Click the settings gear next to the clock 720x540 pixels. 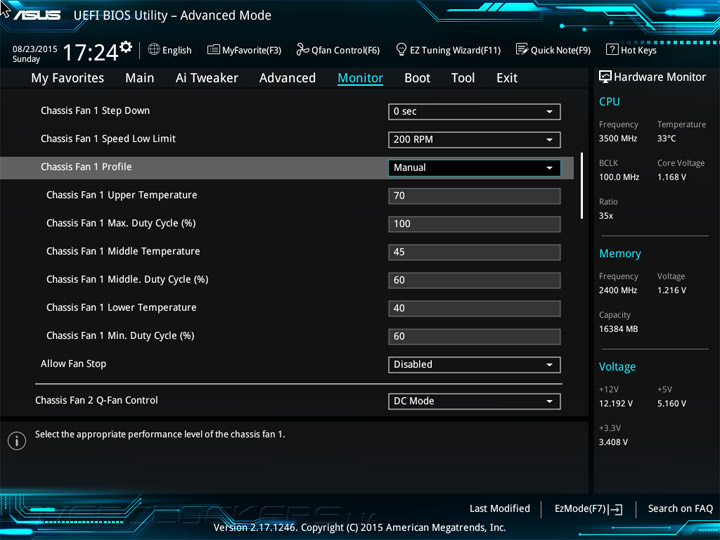pos(126,46)
